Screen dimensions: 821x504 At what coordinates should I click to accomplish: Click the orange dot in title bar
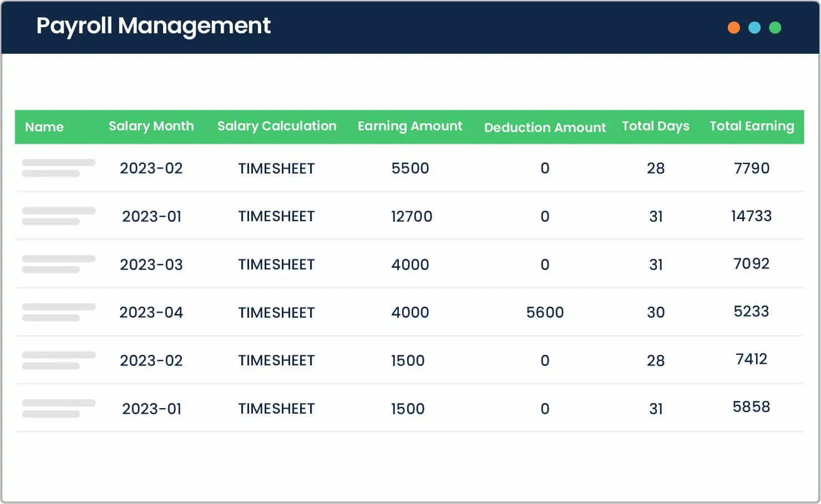733,28
